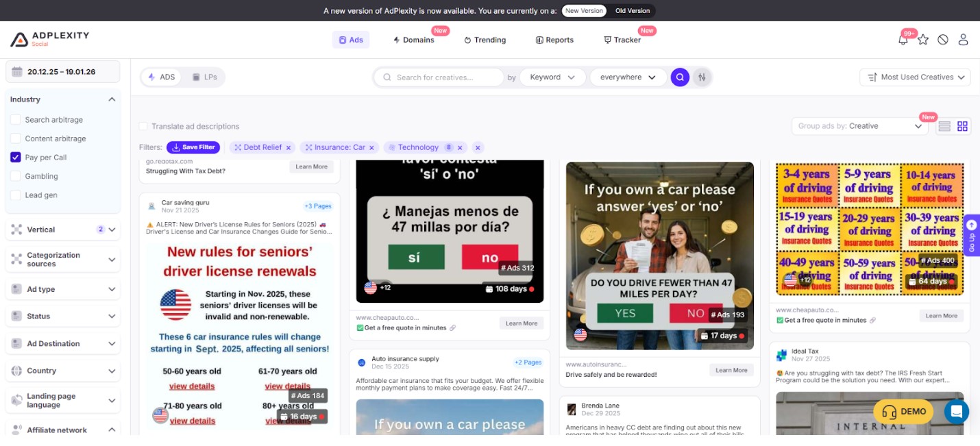
Task: Open the chat support bubble icon
Action: 956,412
